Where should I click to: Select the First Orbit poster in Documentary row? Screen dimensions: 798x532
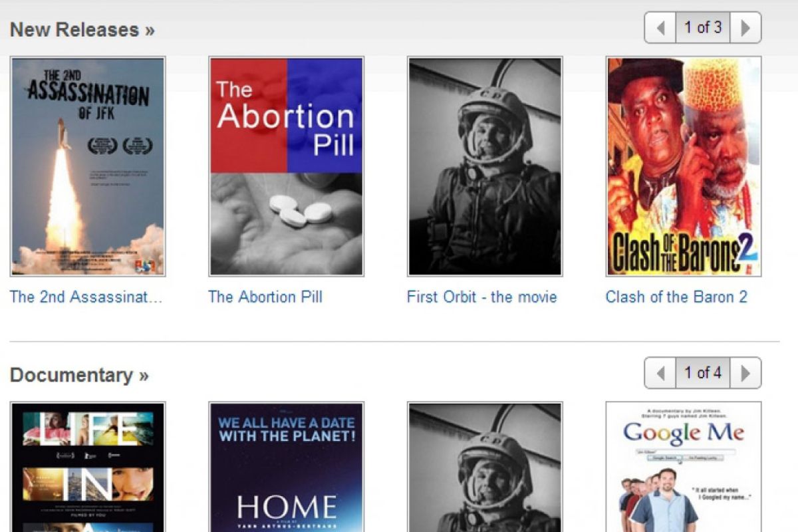click(485, 467)
